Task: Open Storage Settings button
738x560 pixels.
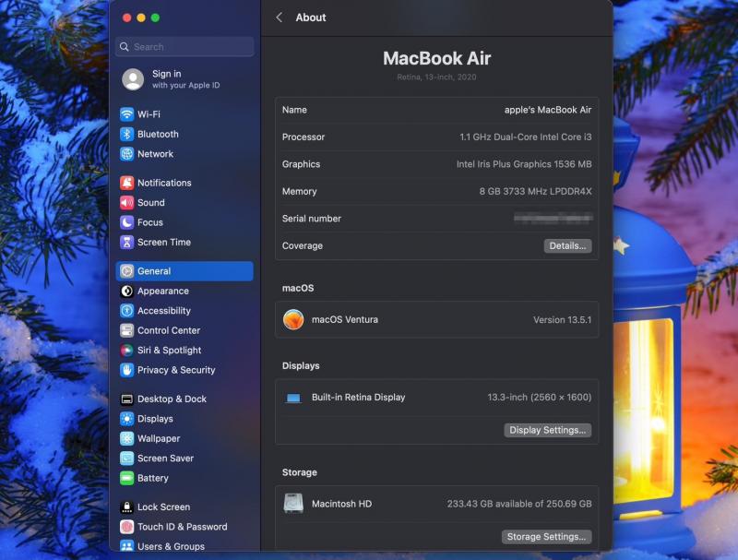Action: pos(546,537)
